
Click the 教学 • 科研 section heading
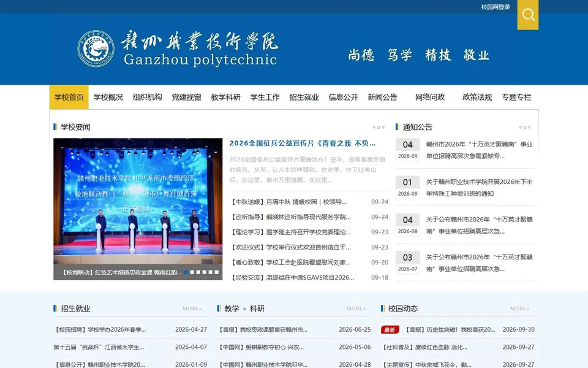[244, 309]
